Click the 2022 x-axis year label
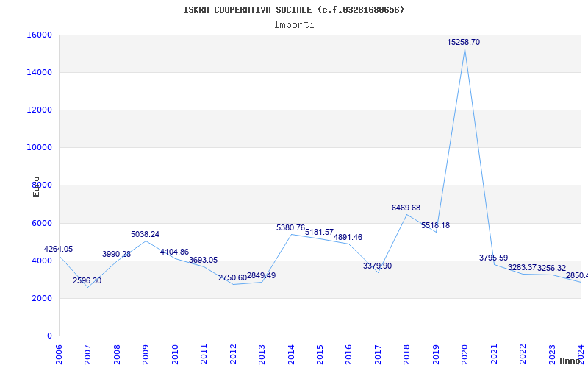Screen dimensions: 588x368 523,355
